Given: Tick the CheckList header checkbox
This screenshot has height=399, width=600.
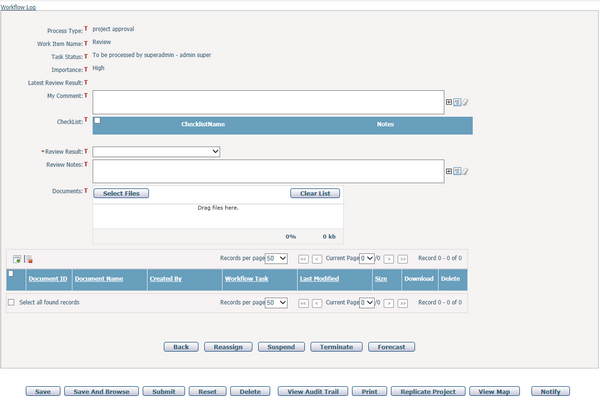Looking at the screenshot, I should [x=98, y=121].
